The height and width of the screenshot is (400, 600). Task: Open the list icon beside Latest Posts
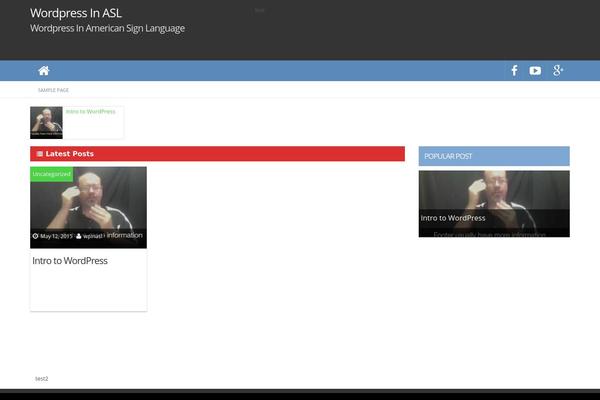pos(39,154)
